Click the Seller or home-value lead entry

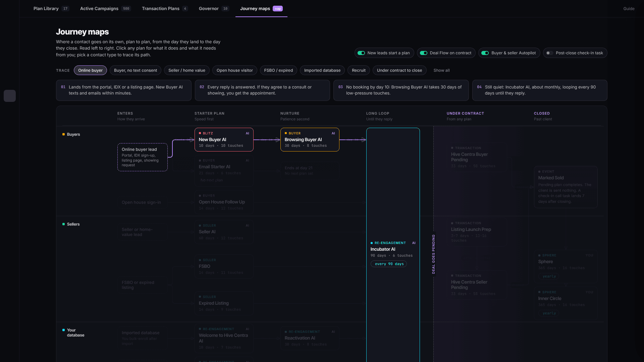[x=143, y=232]
